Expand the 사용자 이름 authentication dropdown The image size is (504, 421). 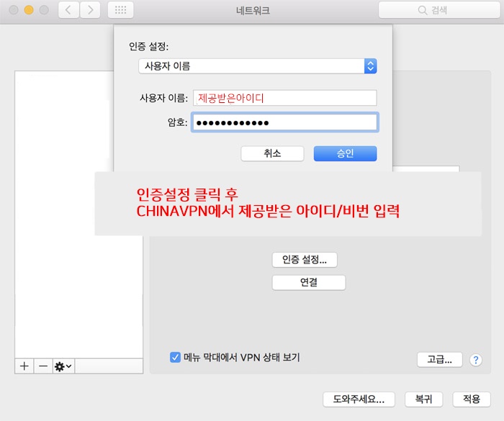coord(257,66)
